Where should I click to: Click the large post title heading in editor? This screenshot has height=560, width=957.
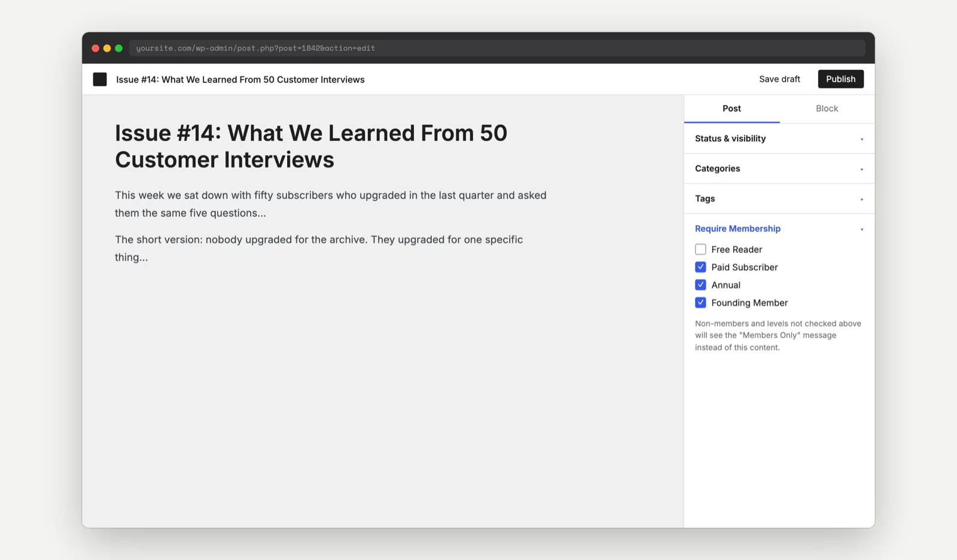pyautogui.click(x=311, y=146)
